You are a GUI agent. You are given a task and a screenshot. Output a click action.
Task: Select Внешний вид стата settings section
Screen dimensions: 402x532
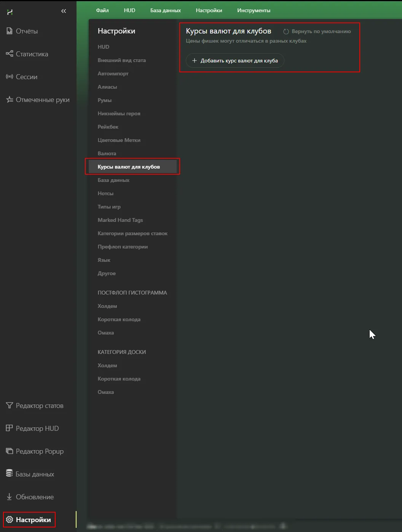pos(121,60)
